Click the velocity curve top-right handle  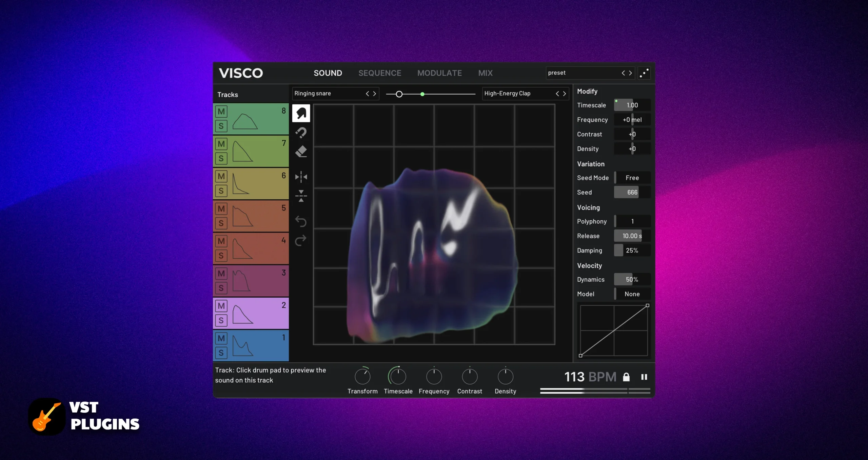647,305
